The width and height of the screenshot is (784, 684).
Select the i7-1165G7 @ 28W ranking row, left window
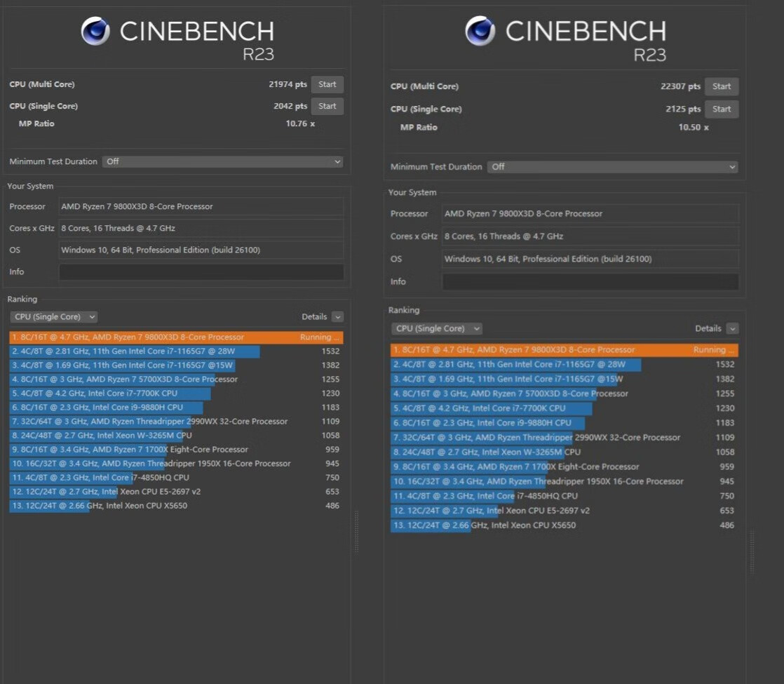tap(176, 351)
